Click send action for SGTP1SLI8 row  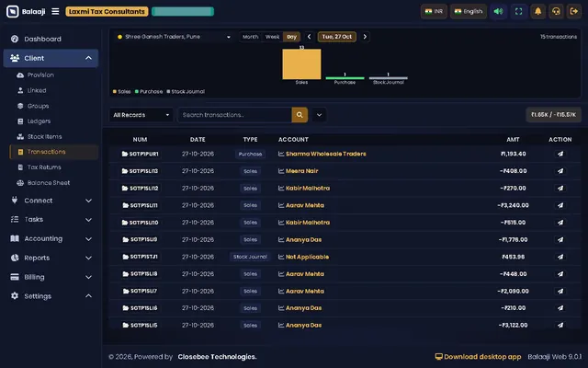click(x=560, y=274)
